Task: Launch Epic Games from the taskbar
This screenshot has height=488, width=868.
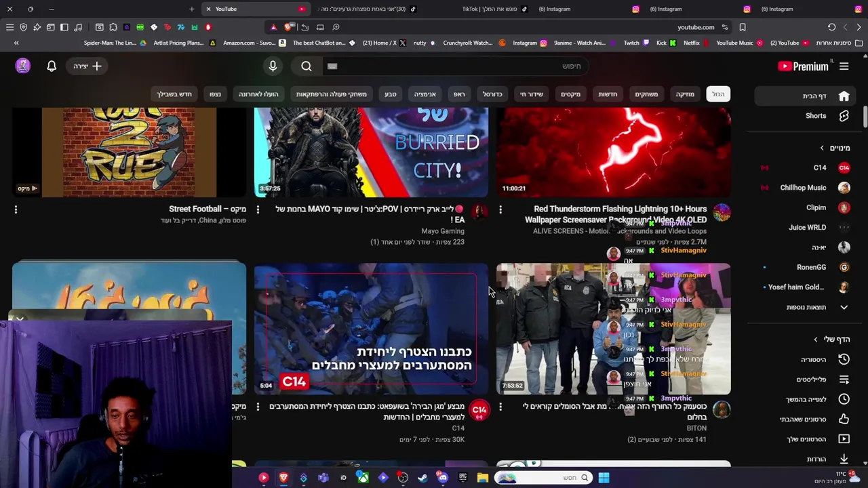Action: click(462, 478)
